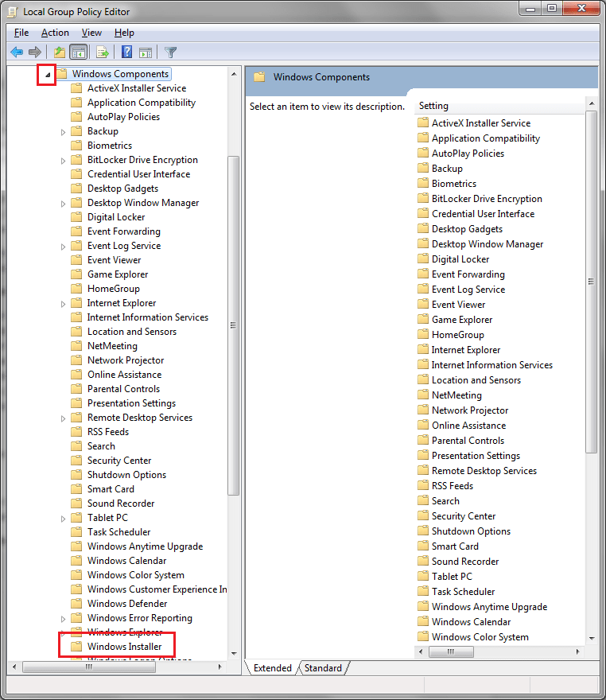The height and width of the screenshot is (700, 606).
Task: Expand Desktop Window Manager node
Action: coord(63,204)
